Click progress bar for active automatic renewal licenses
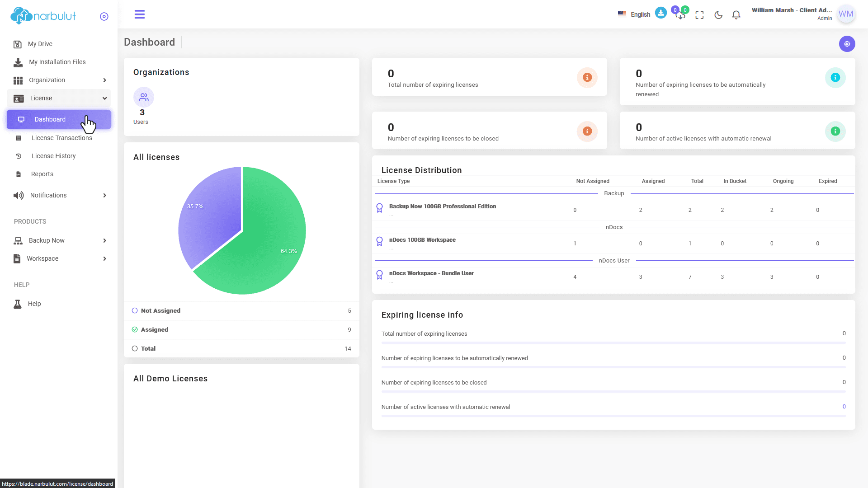This screenshot has width=868, height=488. pyautogui.click(x=613, y=416)
